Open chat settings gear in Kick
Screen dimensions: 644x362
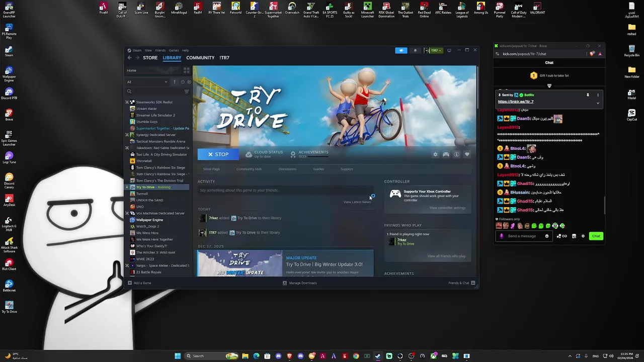pos(583,236)
